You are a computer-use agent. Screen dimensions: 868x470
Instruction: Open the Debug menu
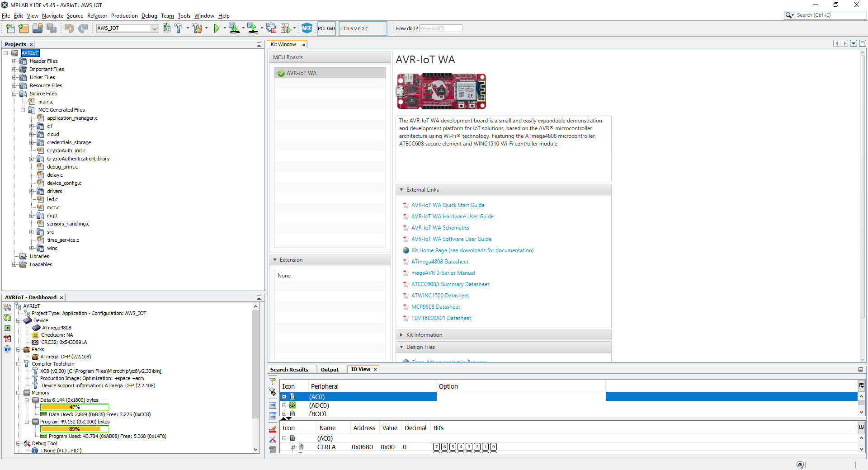[149, 16]
